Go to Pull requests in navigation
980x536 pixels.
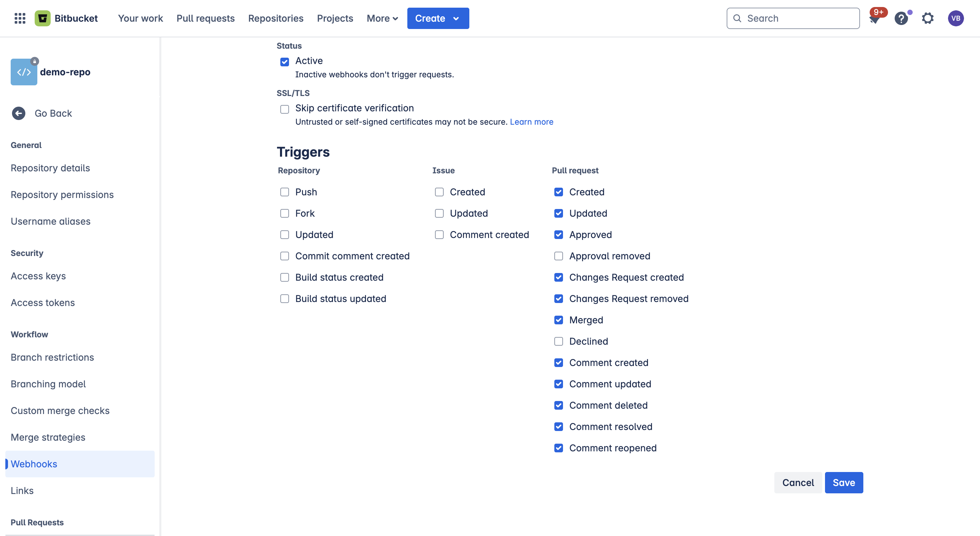tap(205, 18)
